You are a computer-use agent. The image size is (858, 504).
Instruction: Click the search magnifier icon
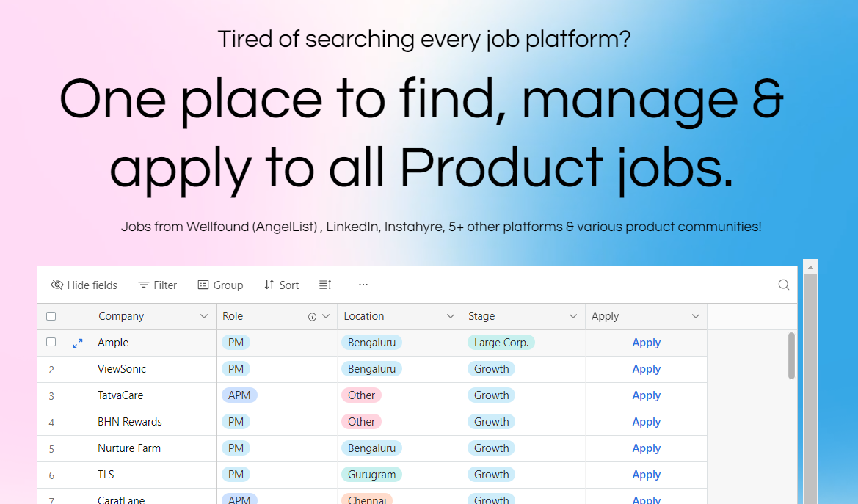click(x=783, y=285)
